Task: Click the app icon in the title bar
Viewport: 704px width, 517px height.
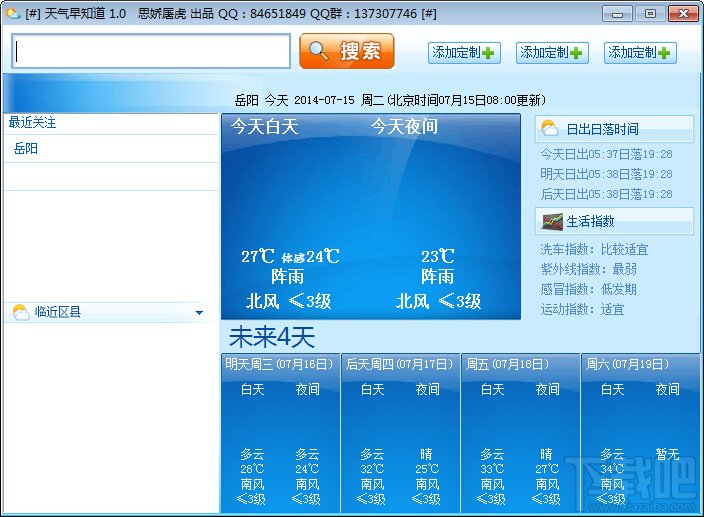Action: (13, 13)
